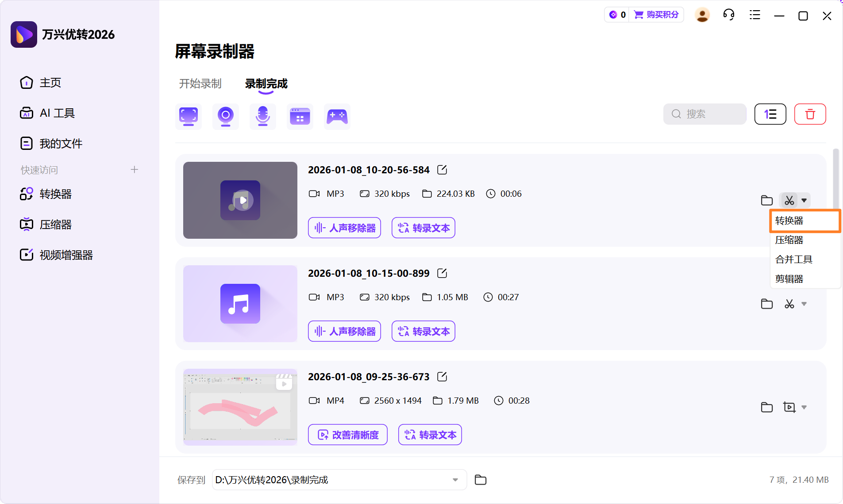Viewport: 843px width, 504px height.
Task: Click the 购买积分 link
Action: pyautogui.click(x=662, y=15)
